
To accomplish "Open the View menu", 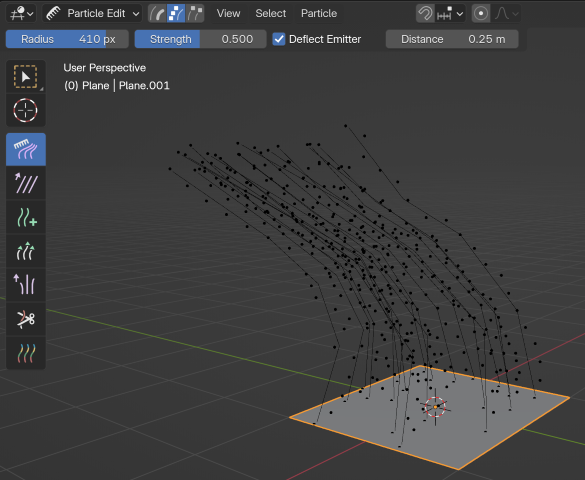I will [x=228, y=14].
